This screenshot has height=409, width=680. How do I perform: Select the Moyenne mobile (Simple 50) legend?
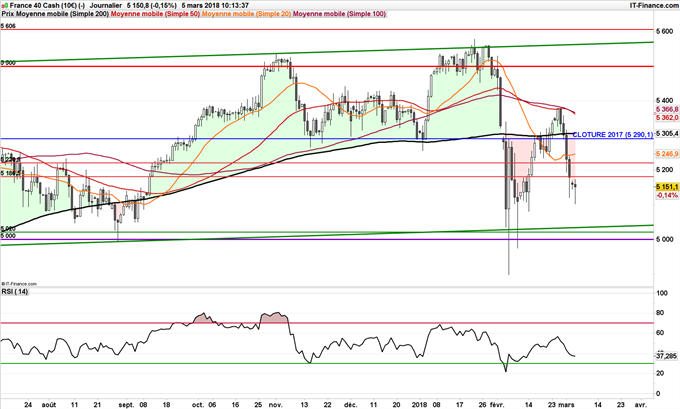tap(155, 14)
